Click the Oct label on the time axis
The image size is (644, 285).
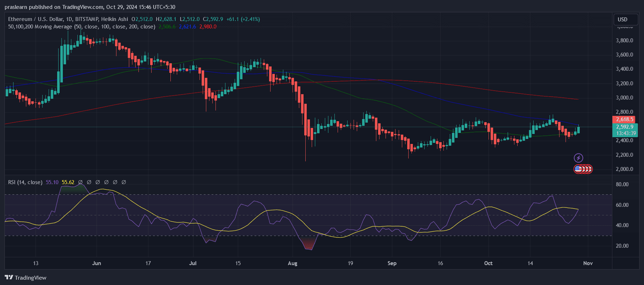[x=489, y=263]
